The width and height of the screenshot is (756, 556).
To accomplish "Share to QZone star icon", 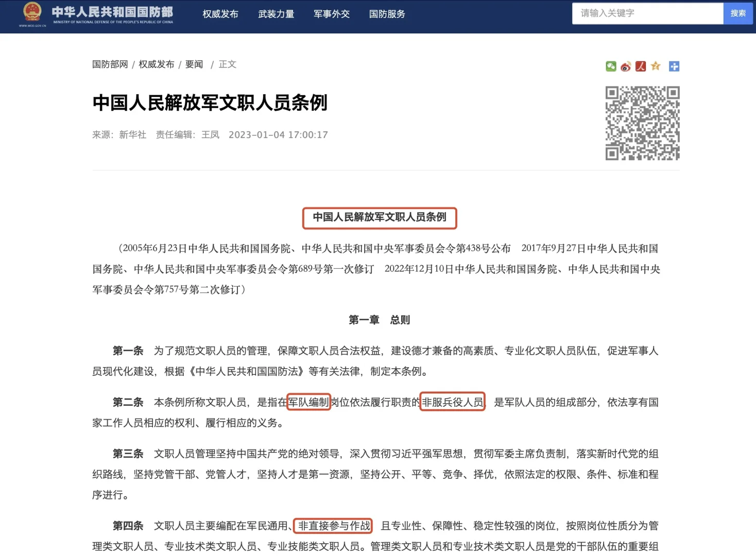I will 656,66.
